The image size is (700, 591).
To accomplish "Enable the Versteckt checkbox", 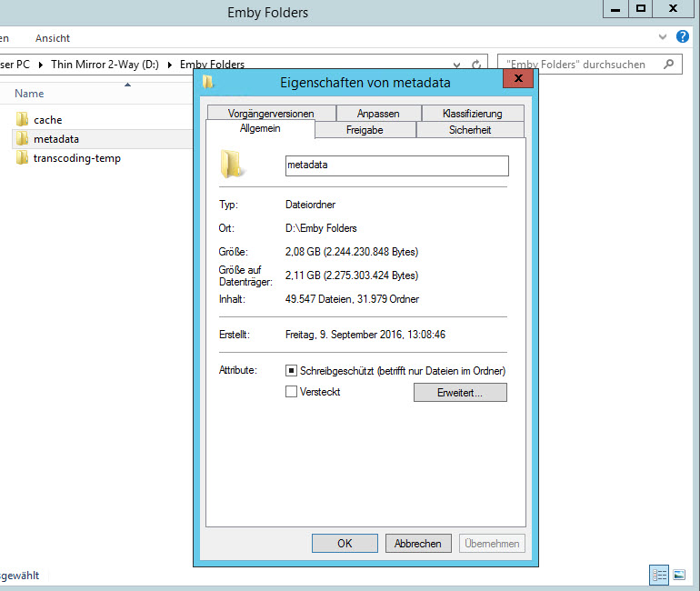I will tap(291, 392).
